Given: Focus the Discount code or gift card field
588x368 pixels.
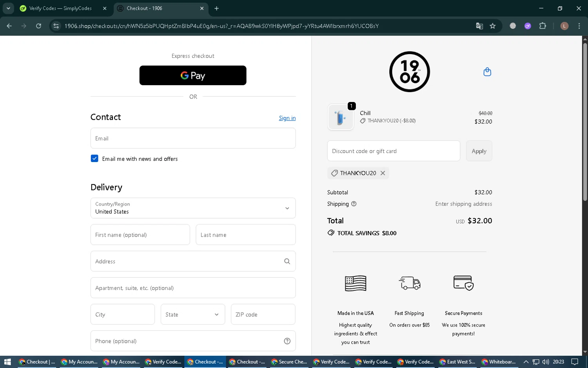Looking at the screenshot, I should 394,151.
